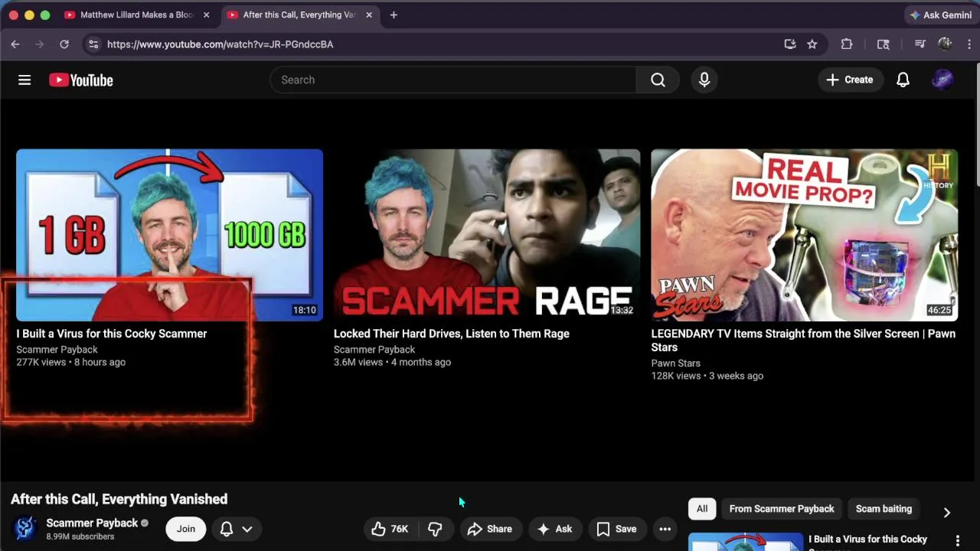The image size is (980, 551).
Task: Show more filter chips with right arrow
Action: pyautogui.click(x=946, y=512)
